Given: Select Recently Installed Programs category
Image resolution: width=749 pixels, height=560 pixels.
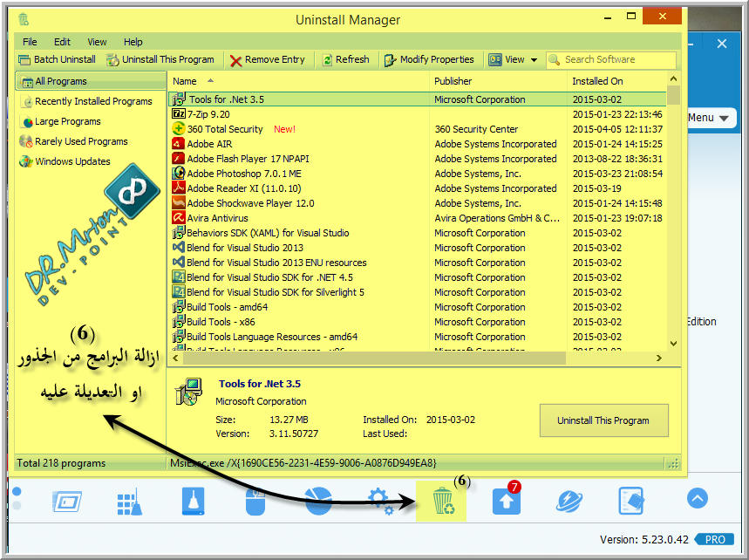Looking at the screenshot, I should 92,102.
